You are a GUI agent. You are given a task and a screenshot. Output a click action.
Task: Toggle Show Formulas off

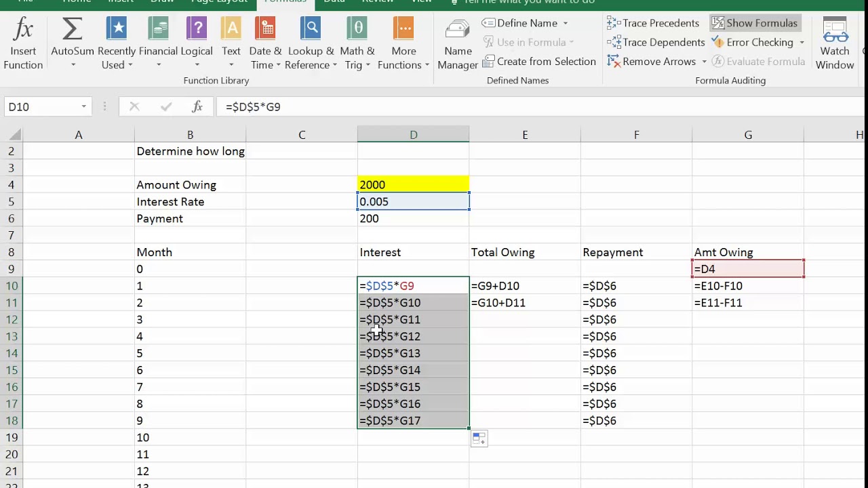[754, 23]
